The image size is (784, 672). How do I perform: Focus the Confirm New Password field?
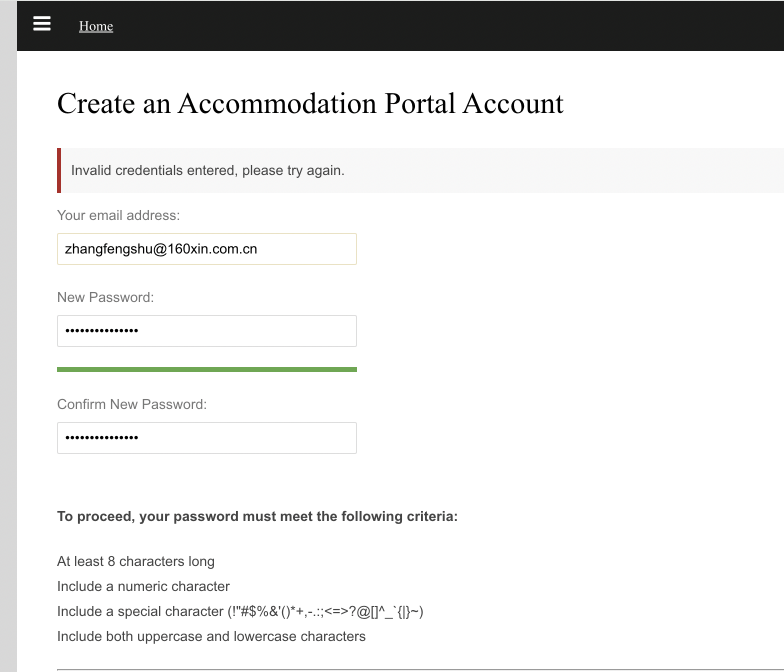[x=206, y=438]
